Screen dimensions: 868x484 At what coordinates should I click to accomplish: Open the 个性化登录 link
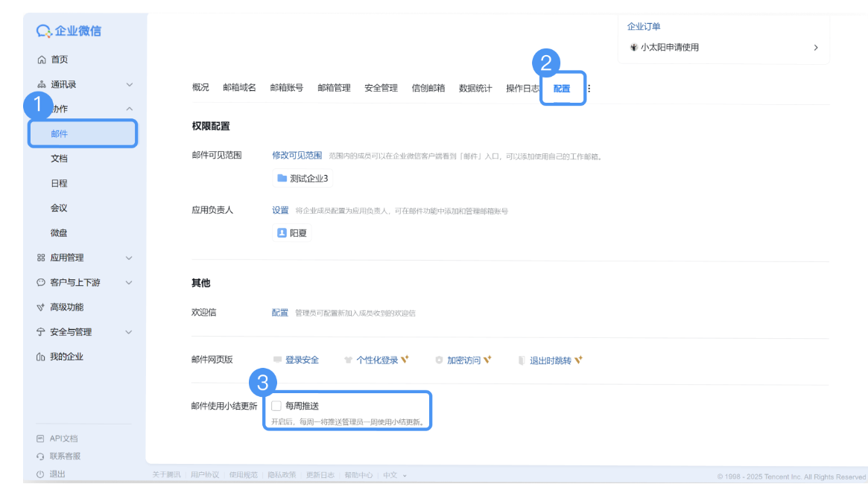377,360
